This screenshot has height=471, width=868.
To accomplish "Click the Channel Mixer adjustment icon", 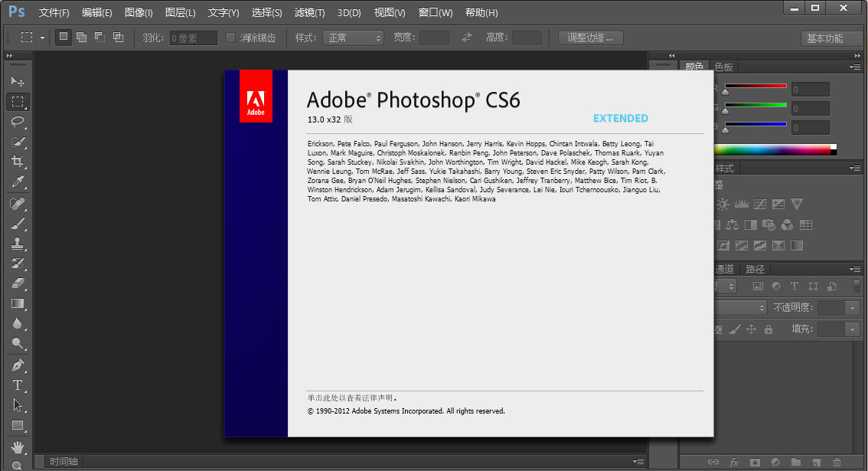I will 787,224.
